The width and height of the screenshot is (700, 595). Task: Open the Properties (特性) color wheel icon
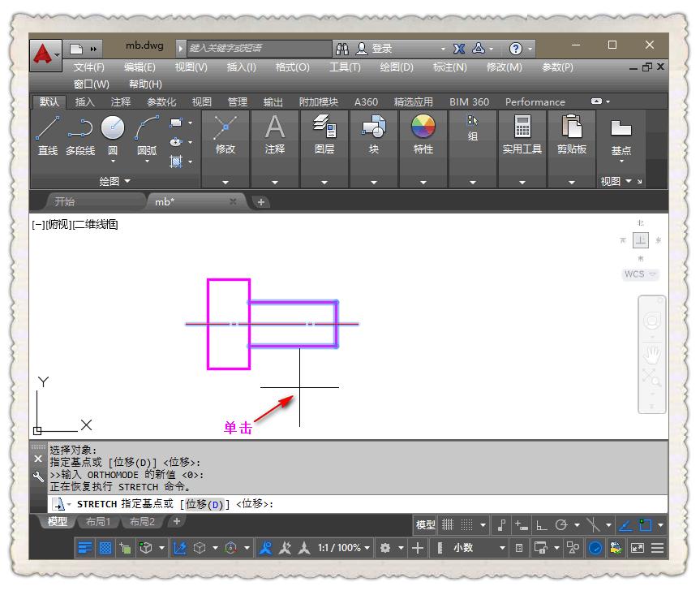coord(423,130)
